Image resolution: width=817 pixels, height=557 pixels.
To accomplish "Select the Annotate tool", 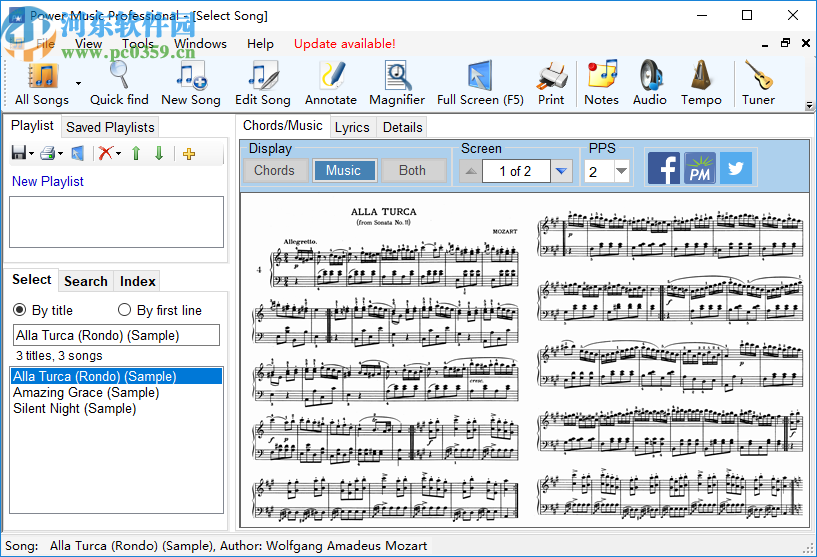I will (x=331, y=83).
